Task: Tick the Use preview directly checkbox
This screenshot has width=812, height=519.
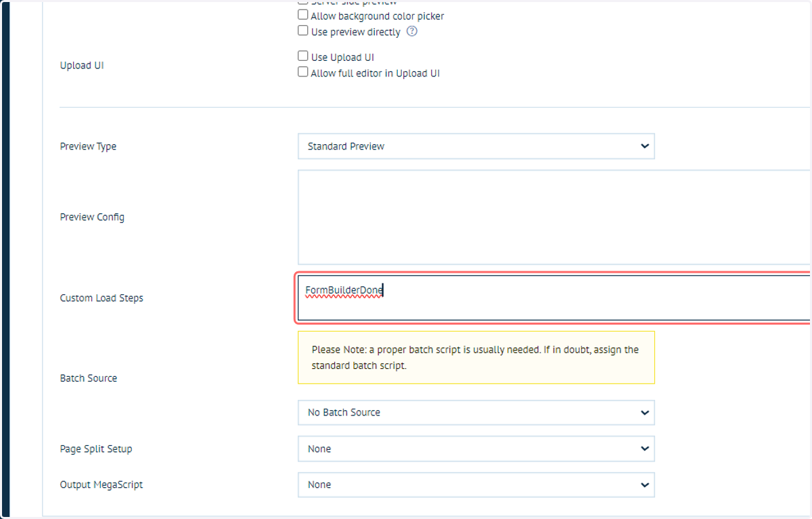Action: coord(303,30)
